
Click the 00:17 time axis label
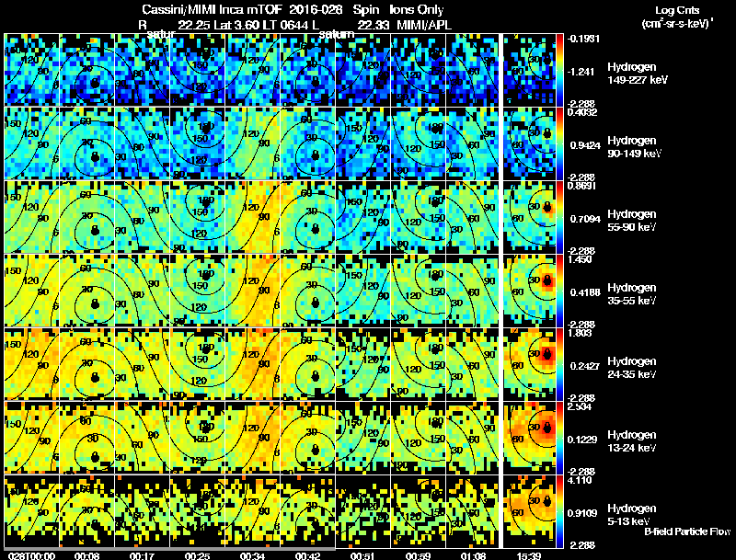coord(143,555)
